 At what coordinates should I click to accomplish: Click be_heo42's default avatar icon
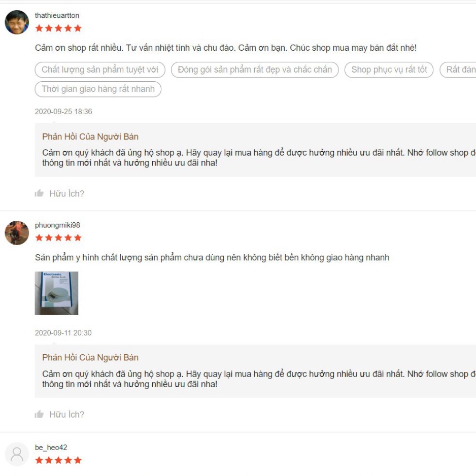[x=17, y=455]
